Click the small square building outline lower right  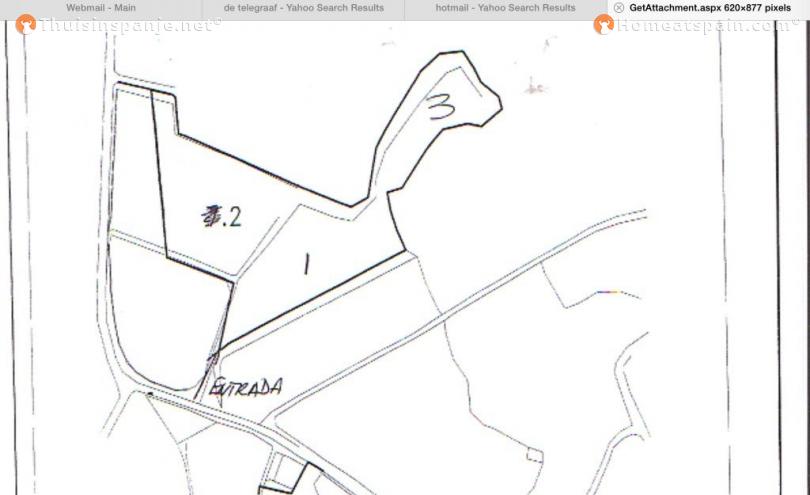click(535, 455)
